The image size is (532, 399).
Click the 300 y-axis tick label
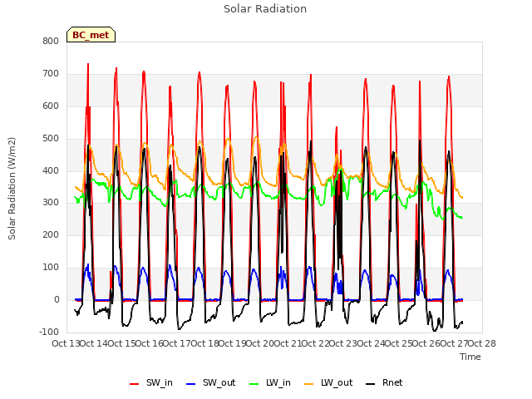[x=51, y=203]
